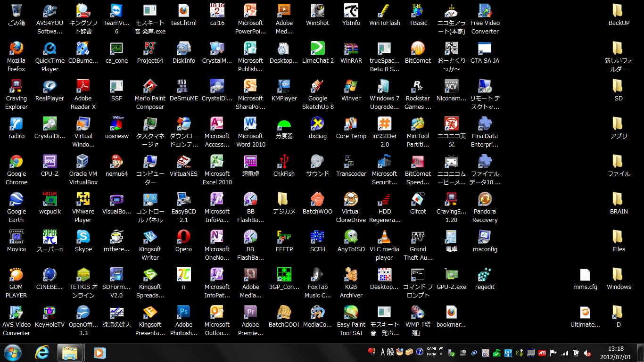Screen dimensions: 644x362
Task: Open the Free Video Converter icon
Action: pyautogui.click(x=485, y=19)
